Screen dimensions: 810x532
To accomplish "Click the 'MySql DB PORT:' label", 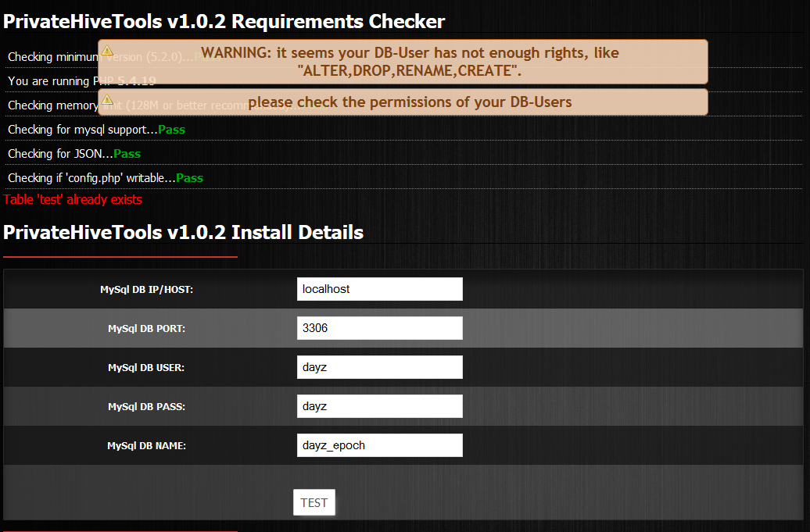I will click(147, 329).
